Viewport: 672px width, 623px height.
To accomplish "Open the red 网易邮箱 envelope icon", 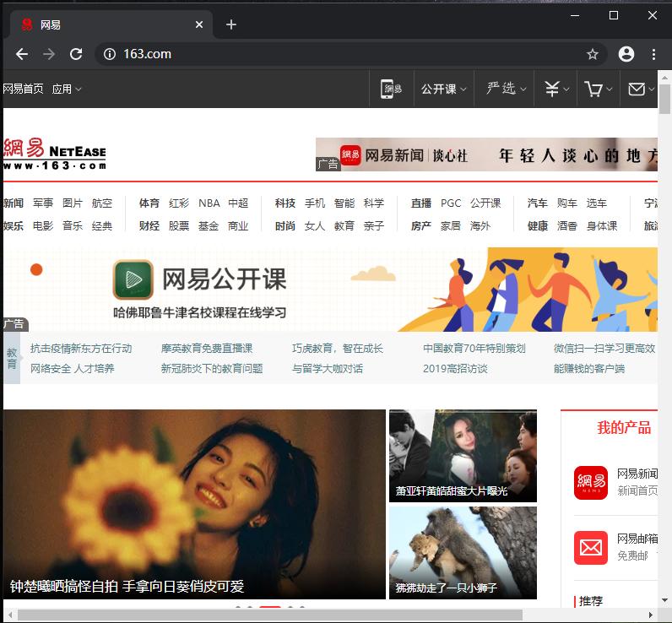I will (x=591, y=548).
